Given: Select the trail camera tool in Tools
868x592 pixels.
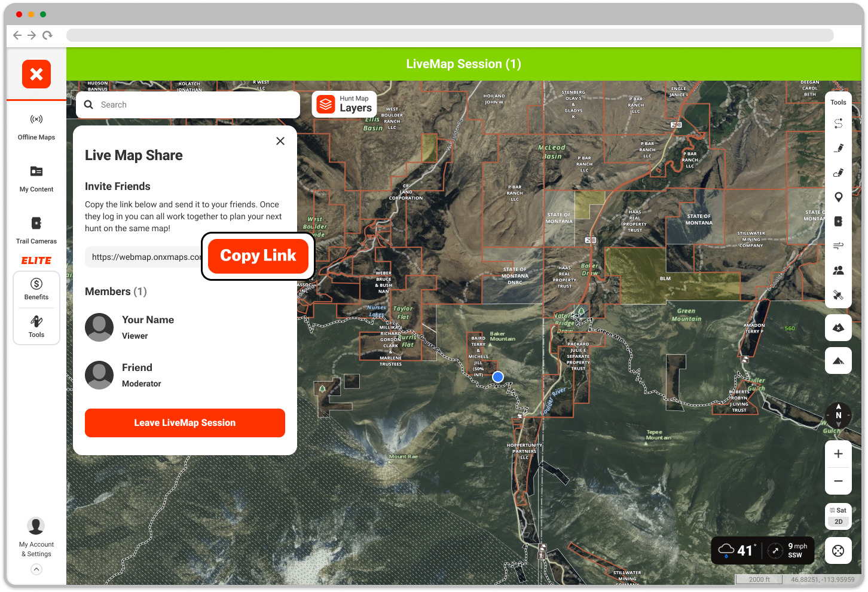Looking at the screenshot, I should [838, 222].
